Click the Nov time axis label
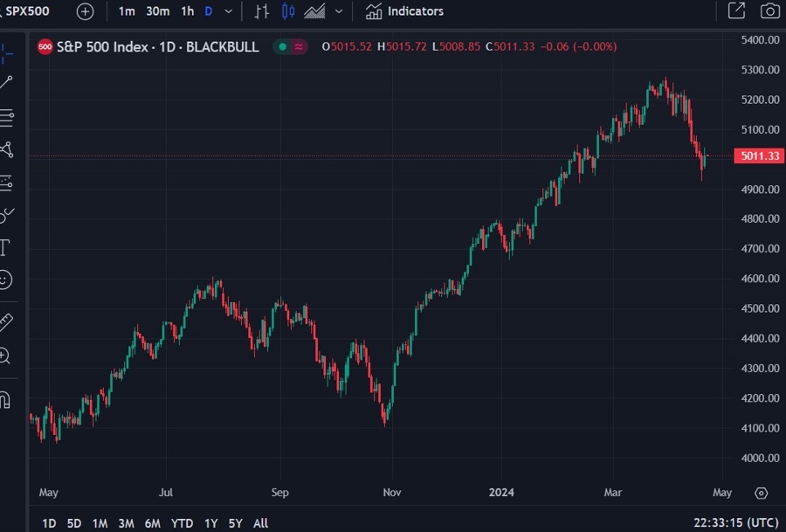The width and height of the screenshot is (786, 532). [x=392, y=493]
